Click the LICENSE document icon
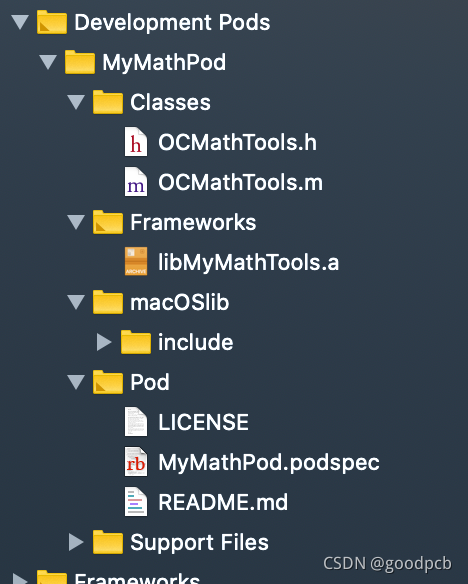This screenshot has width=468, height=584. coord(136,422)
